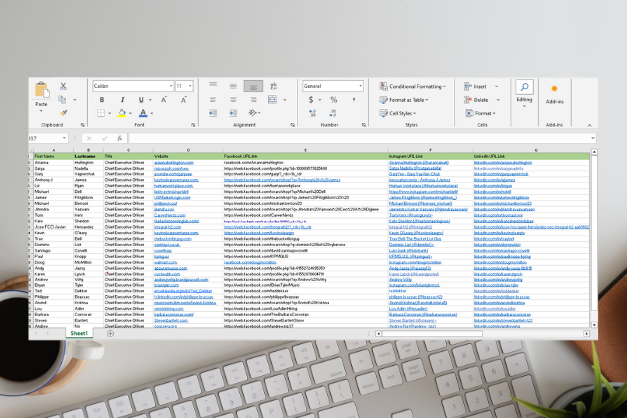Open the Insert cells dropdown arrow
Screen dimensions: 627x418
click(497, 86)
